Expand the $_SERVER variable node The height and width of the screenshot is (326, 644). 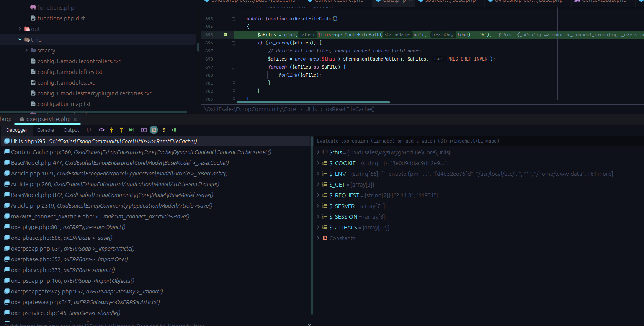318,206
